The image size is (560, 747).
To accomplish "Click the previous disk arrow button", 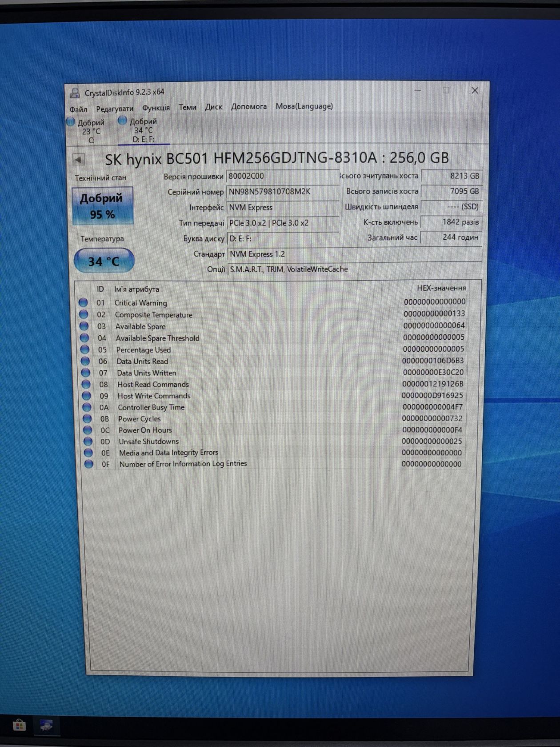I will click(78, 159).
